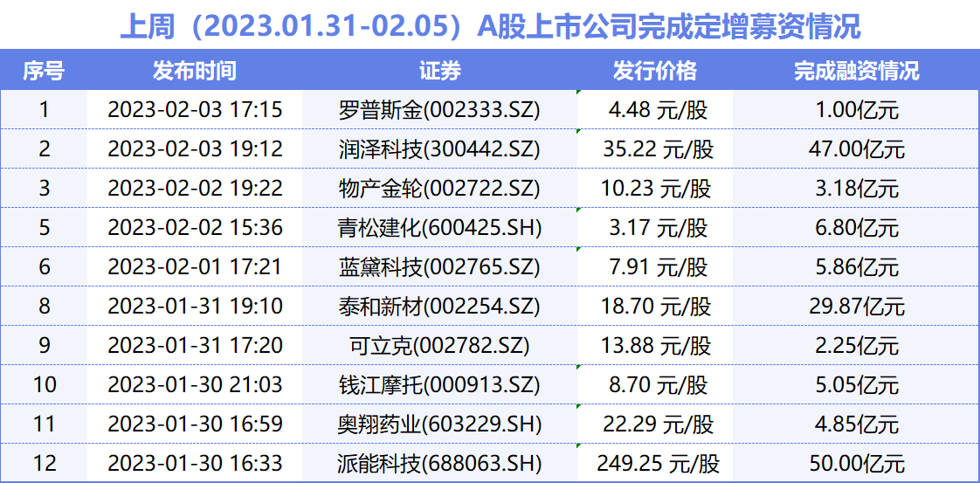Select cell 罗普斯金(002333.SZ)
The image size is (980, 483).
tap(439, 110)
